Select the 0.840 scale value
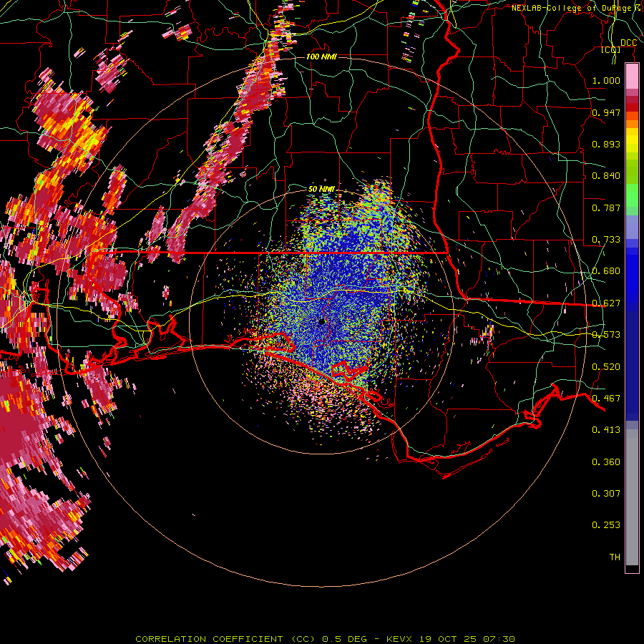 click(x=606, y=176)
